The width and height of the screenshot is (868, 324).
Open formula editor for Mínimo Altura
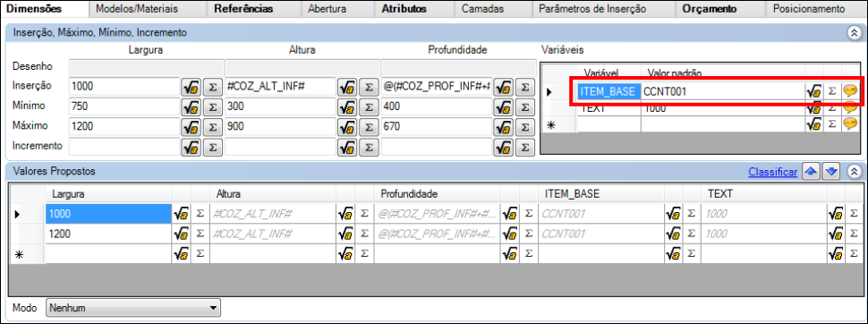[347, 107]
